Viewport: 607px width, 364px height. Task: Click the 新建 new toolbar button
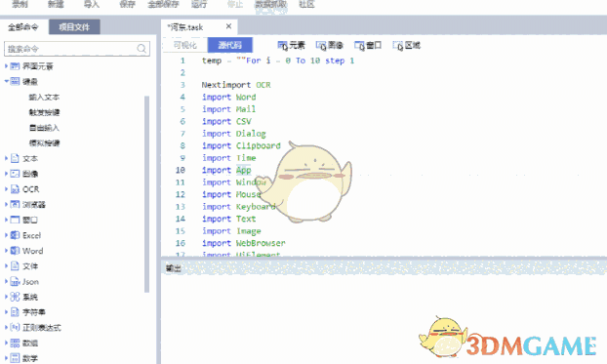coord(56,4)
